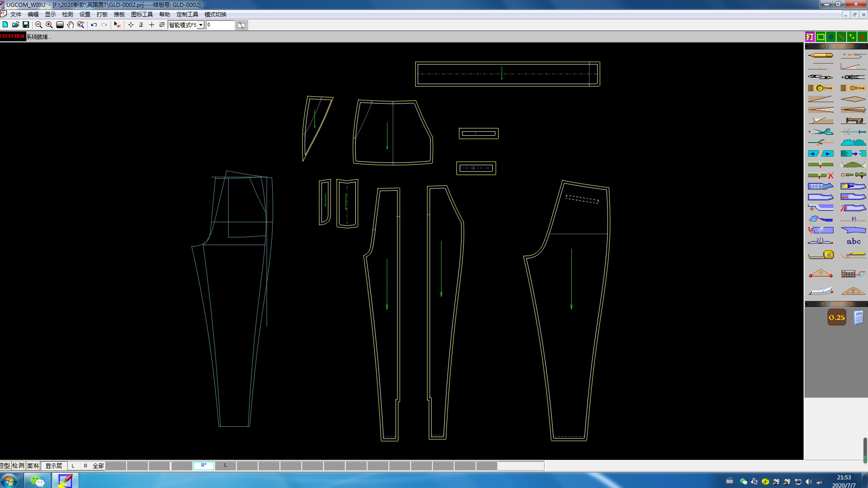Click the full view screen icon
Image resolution: width=868 pixels, height=488 pixels.
(59, 25)
